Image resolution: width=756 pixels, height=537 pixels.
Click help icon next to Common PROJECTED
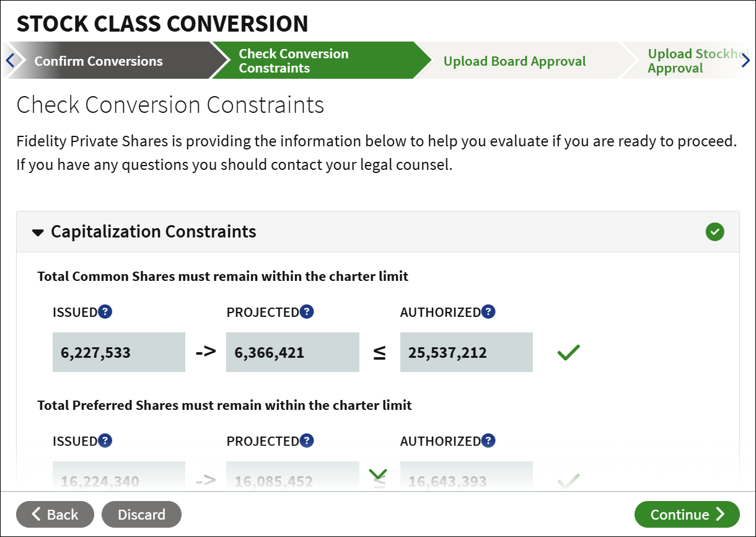(307, 312)
